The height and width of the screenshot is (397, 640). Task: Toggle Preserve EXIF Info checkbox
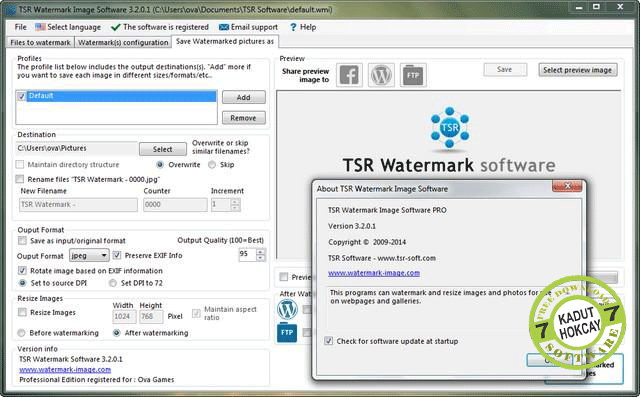coord(117,255)
